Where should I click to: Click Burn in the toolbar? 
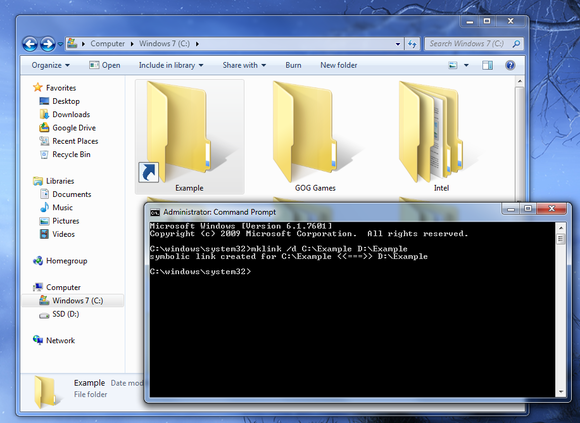coord(293,65)
